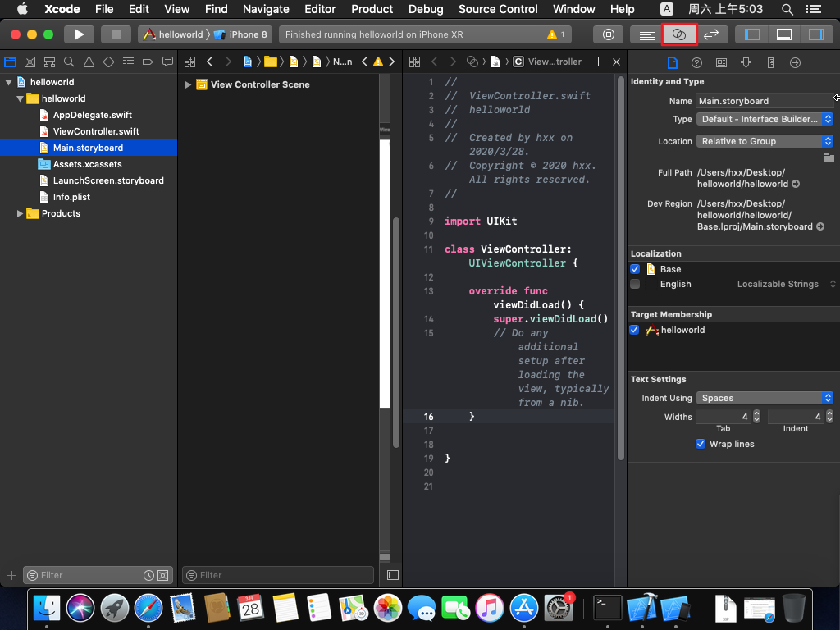Select AppDelegate.swift in navigator
Screen dimensions: 840x630
click(89, 115)
